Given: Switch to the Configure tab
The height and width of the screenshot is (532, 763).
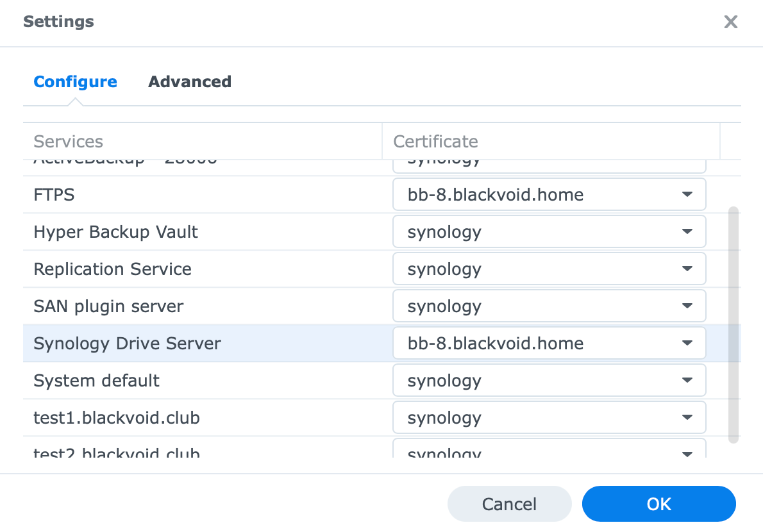Looking at the screenshot, I should (x=76, y=81).
